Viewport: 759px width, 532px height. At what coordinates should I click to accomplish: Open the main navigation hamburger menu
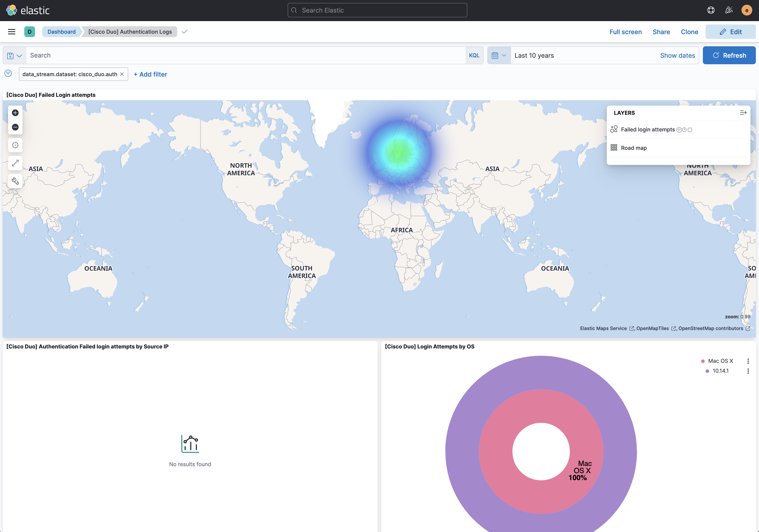click(12, 32)
